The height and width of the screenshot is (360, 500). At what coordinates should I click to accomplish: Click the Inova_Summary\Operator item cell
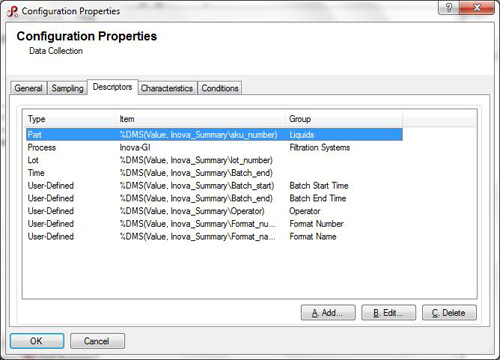tap(192, 211)
